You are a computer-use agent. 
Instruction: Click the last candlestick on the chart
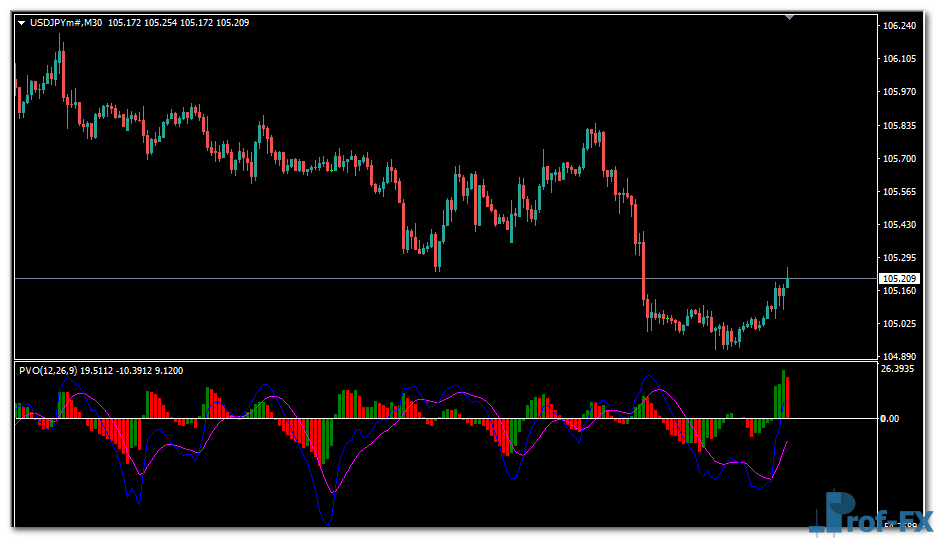click(x=788, y=279)
